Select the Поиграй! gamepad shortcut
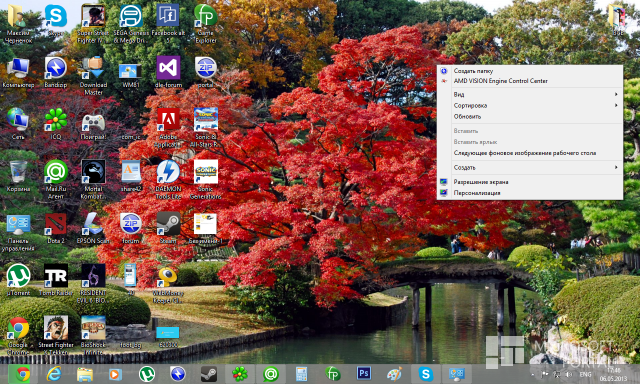The width and height of the screenshot is (640, 384). (x=93, y=124)
